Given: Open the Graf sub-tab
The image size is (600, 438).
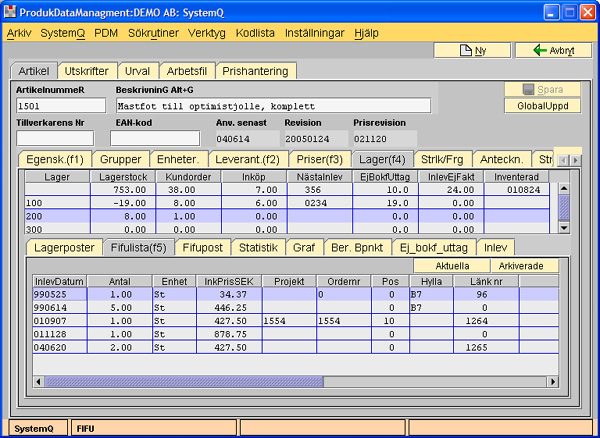Looking at the screenshot, I should (x=304, y=247).
